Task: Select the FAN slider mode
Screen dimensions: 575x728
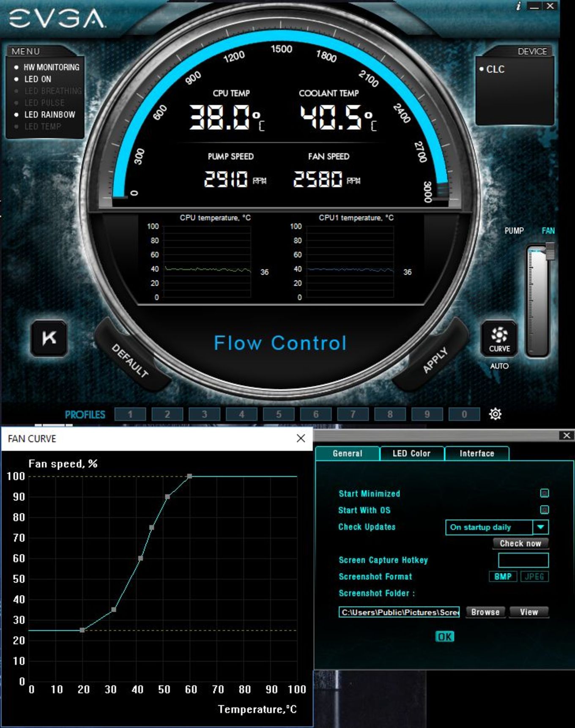Action: point(548,231)
